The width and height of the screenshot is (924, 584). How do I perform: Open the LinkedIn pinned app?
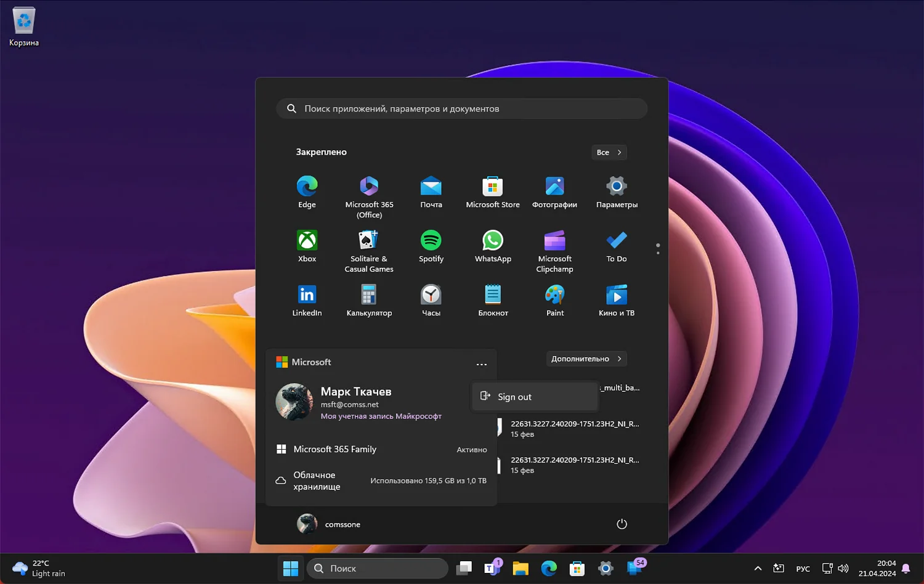point(307,301)
